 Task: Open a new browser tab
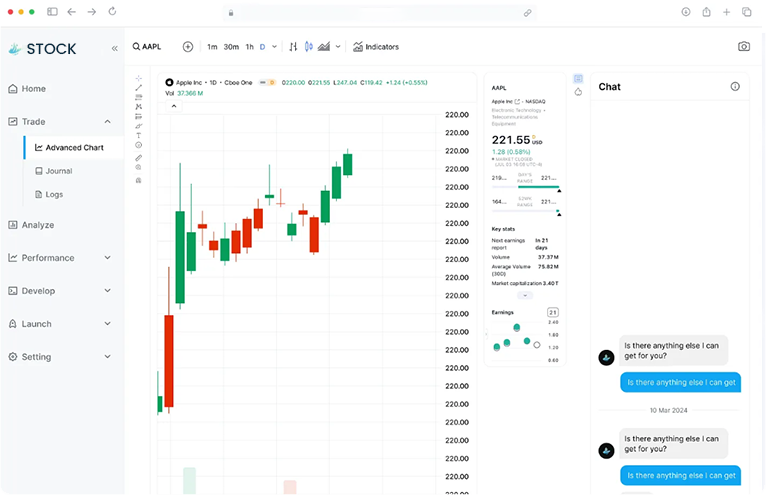point(726,12)
